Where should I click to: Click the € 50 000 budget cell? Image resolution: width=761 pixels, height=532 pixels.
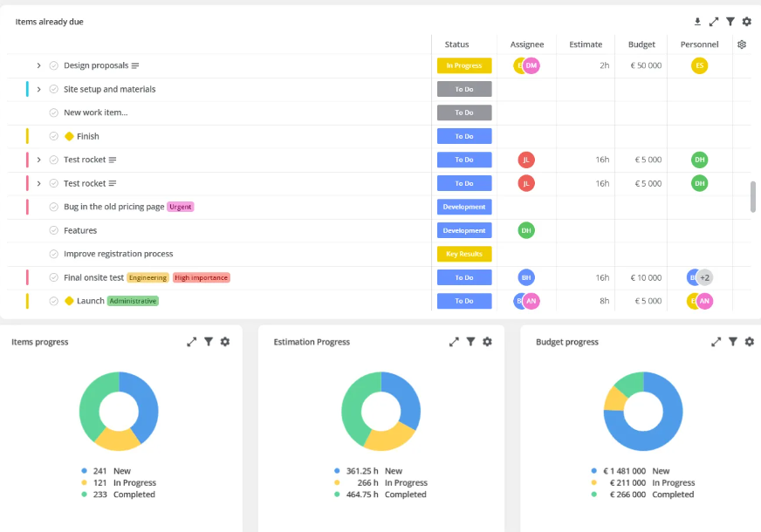pos(646,65)
